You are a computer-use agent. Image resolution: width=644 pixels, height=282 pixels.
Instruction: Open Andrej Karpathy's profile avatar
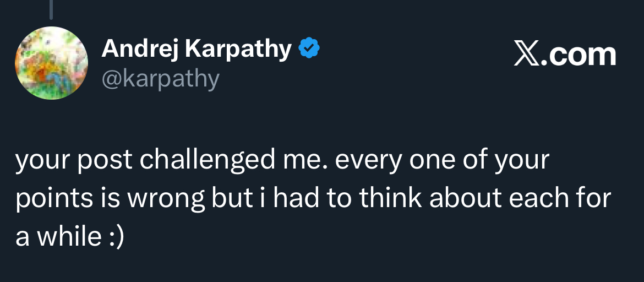pyautogui.click(x=51, y=63)
